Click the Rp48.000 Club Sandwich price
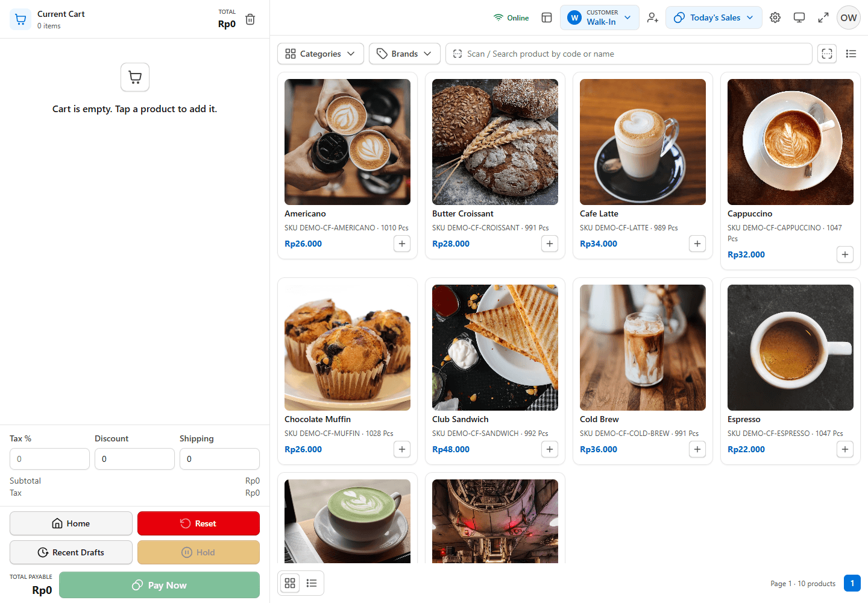Viewport: 868px width, 603px height. click(x=451, y=449)
